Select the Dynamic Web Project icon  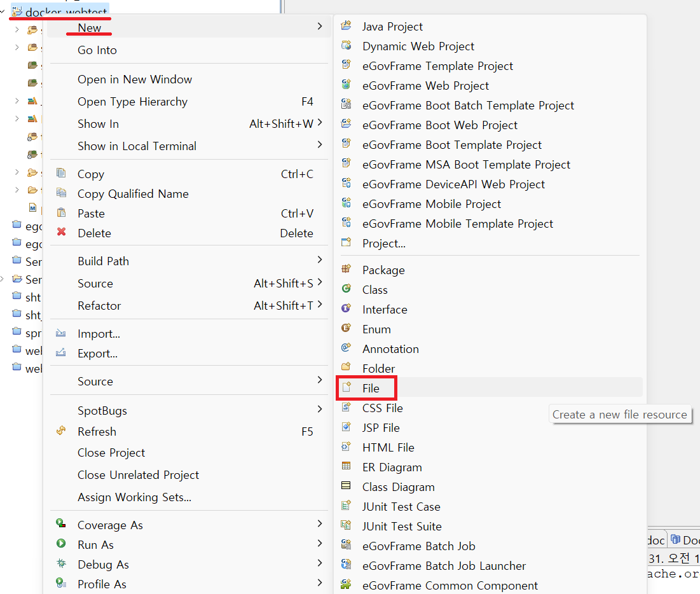click(x=346, y=46)
